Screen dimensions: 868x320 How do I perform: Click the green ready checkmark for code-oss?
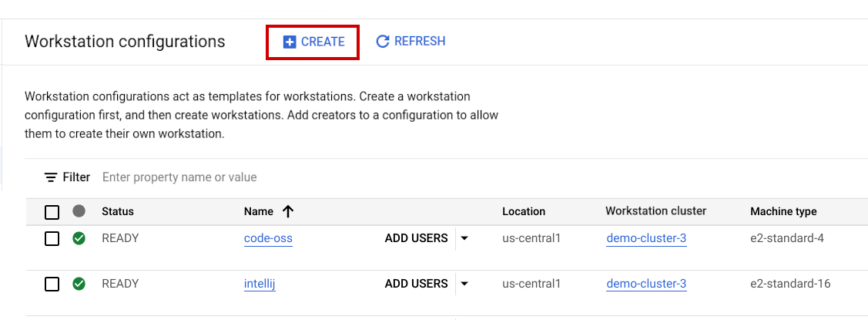tap(79, 238)
